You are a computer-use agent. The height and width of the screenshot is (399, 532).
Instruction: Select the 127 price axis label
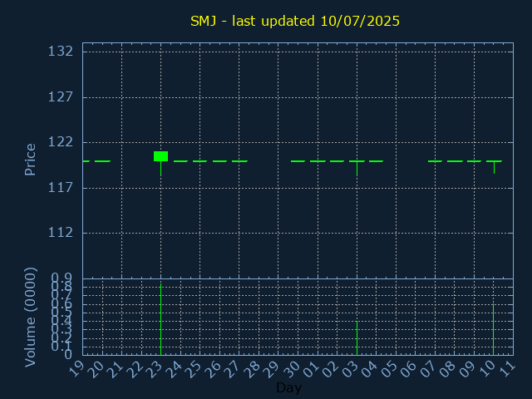point(61,97)
